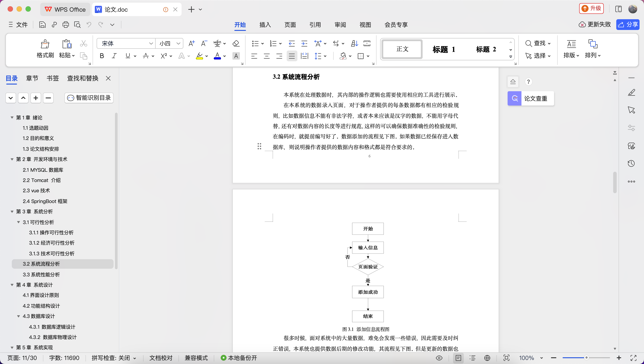Open the font name dropdown showing 宋体
644x364 pixels.
point(151,44)
